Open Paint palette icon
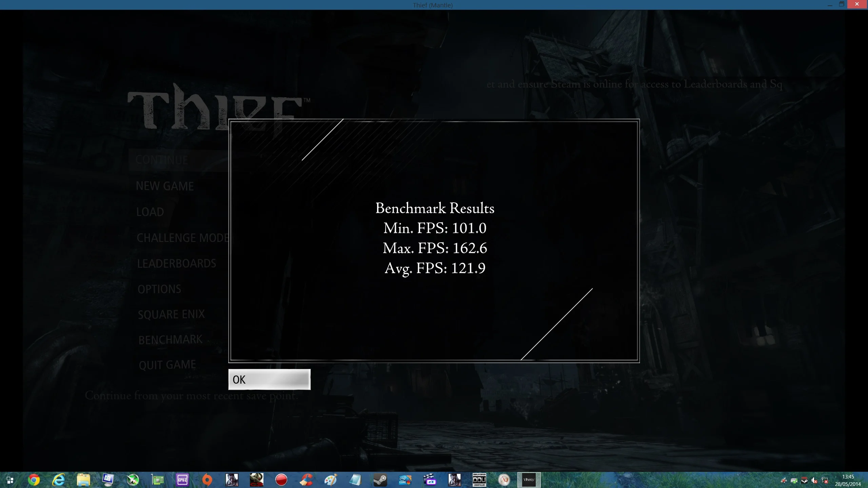Viewport: 868px width, 488px height. tap(331, 480)
